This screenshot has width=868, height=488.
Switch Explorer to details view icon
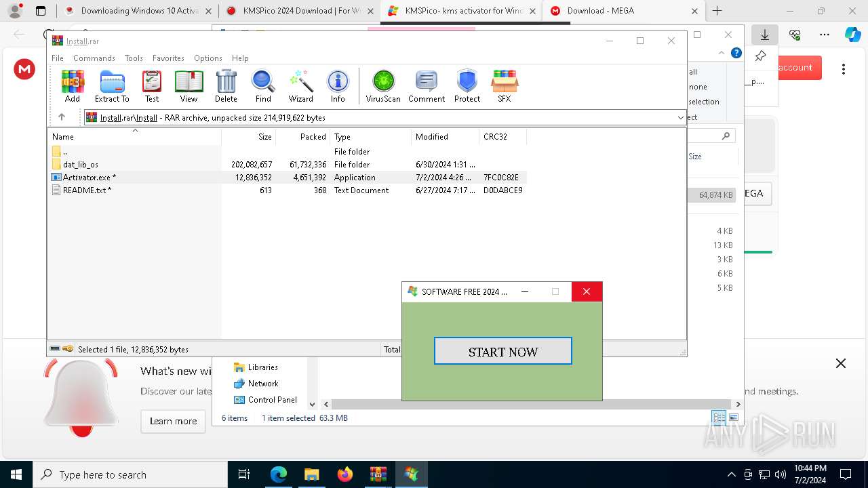[x=719, y=418]
